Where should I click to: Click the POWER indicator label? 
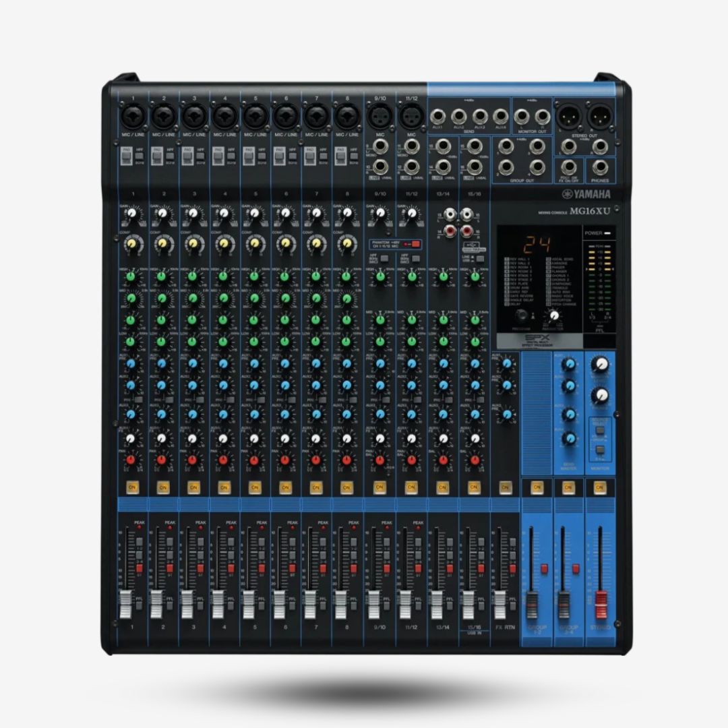[x=593, y=233]
